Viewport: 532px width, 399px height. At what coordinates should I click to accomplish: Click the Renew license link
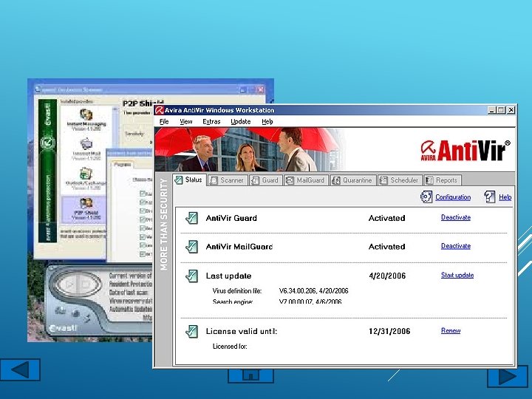coord(451,330)
